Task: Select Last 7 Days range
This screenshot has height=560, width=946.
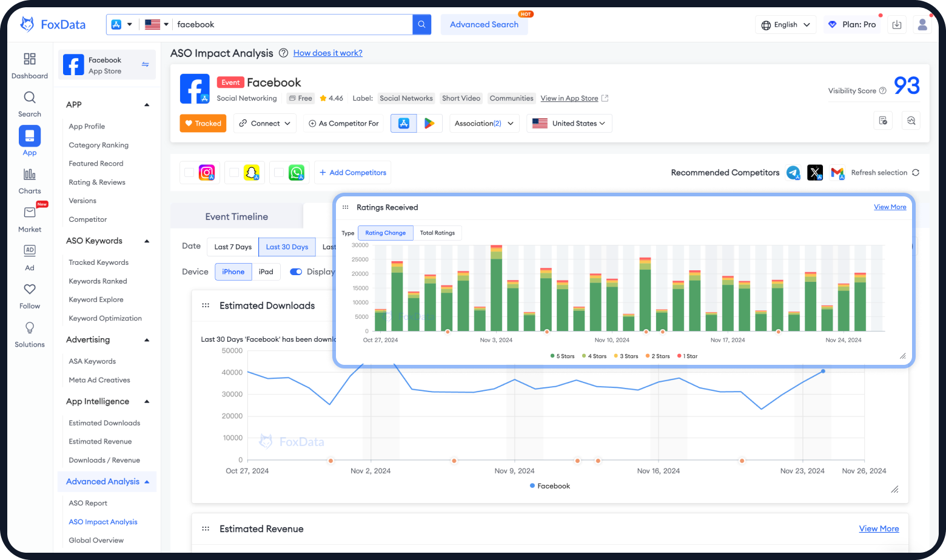Action: click(x=233, y=247)
